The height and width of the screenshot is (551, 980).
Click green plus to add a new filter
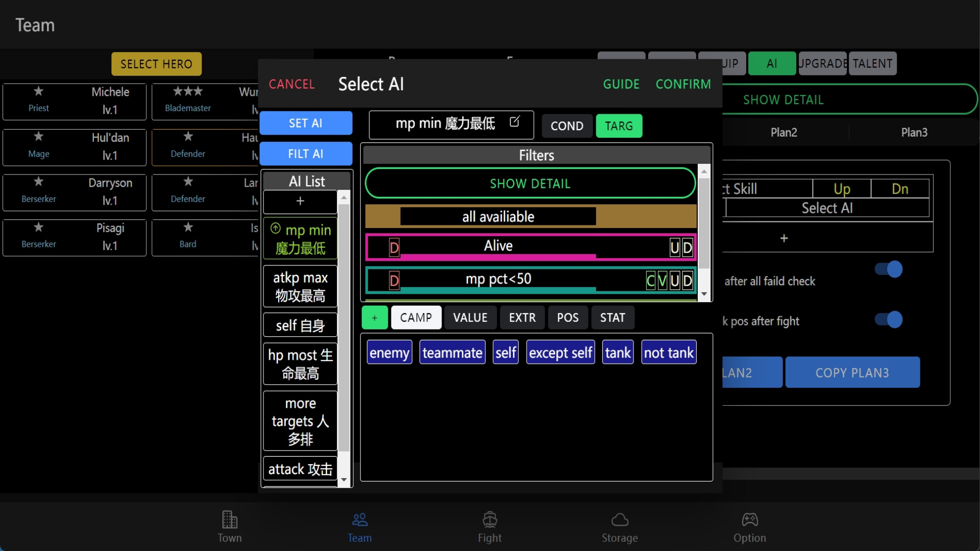coord(374,317)
